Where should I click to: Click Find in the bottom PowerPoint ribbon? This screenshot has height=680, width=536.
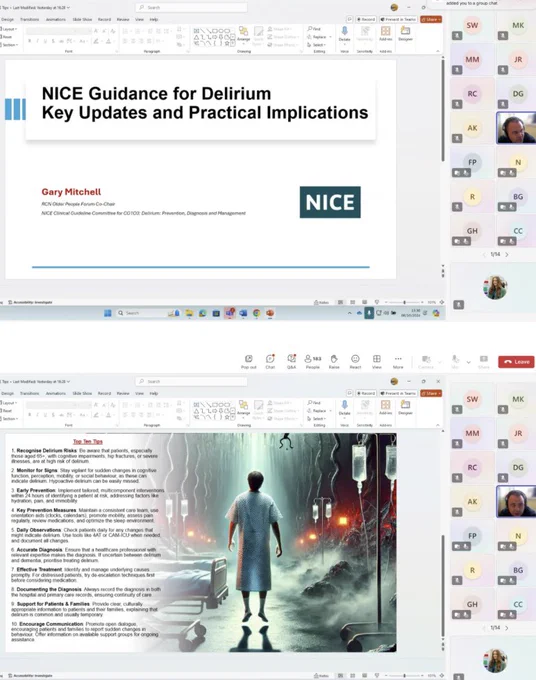coord(314,402)
